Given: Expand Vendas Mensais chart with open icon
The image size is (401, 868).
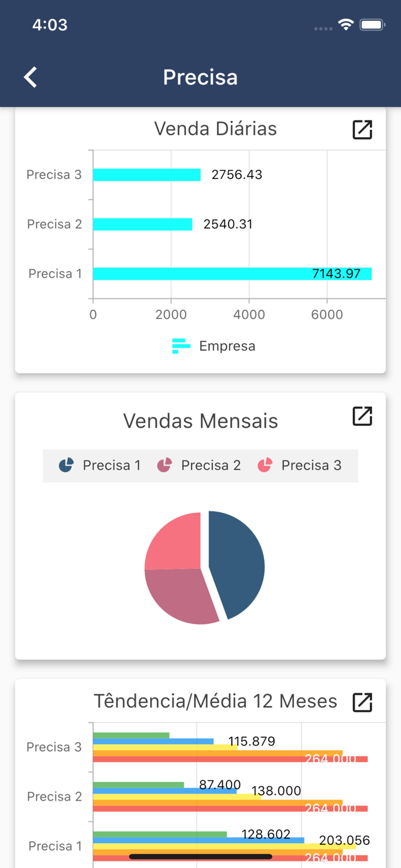Looking at the screenshot, I should click(362, 416).
